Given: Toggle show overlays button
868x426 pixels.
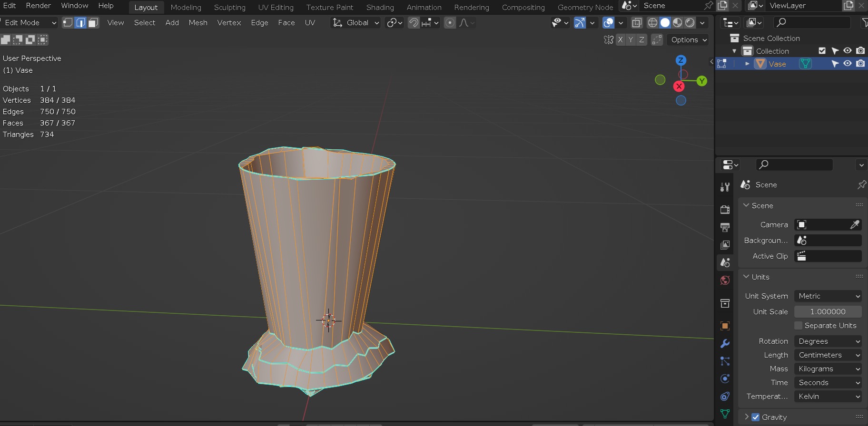Looking at the screenshot, I should (x=608, y=23).
